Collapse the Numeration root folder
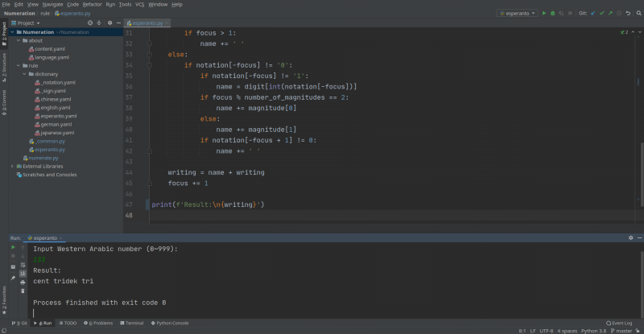The height and width of the screenshot is (334, 644). click(12, 32)
